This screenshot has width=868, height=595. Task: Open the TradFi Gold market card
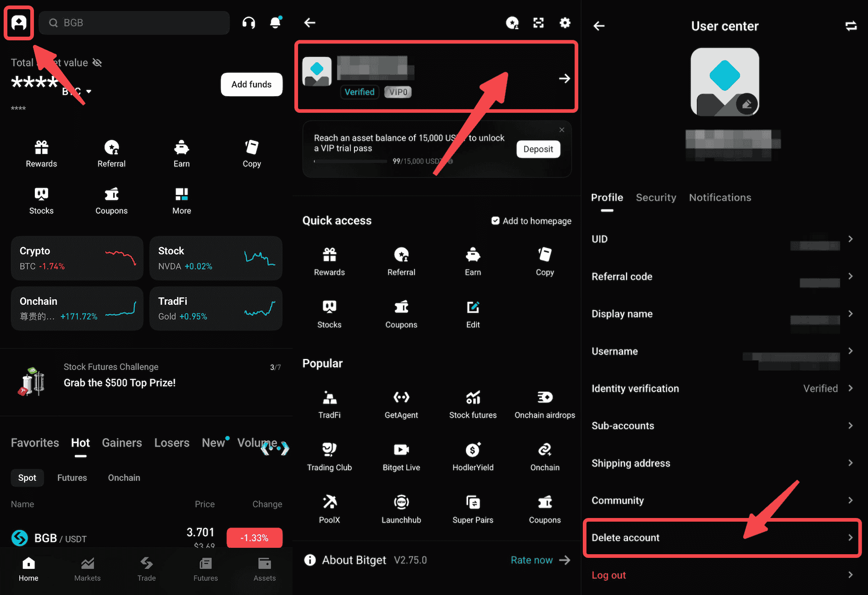216,309
